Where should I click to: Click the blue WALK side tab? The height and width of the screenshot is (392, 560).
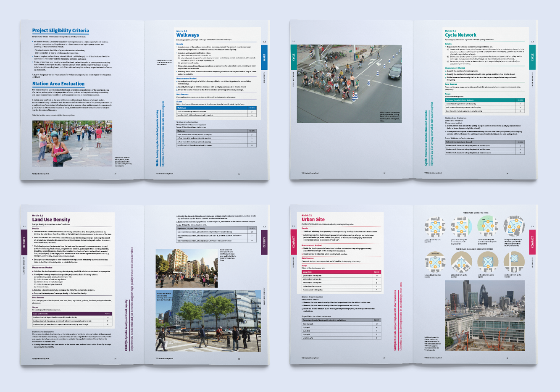(x=264, y=57)
